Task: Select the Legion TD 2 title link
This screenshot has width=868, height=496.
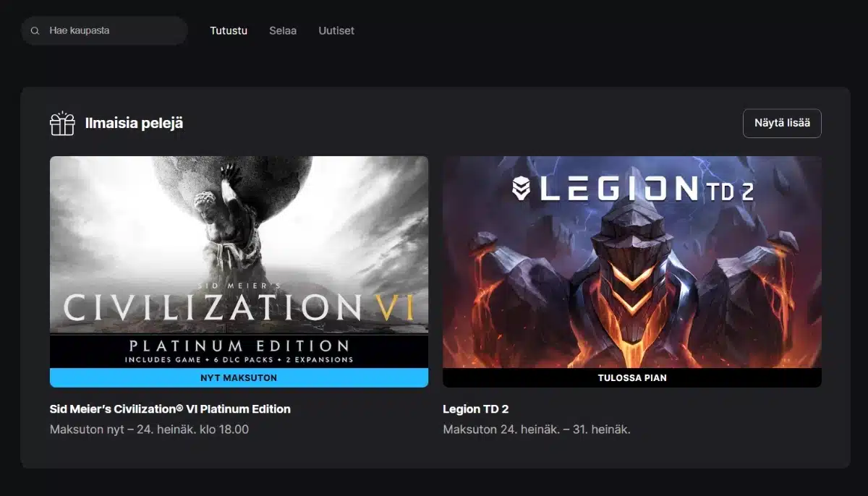Action: [x=475, y=409]
